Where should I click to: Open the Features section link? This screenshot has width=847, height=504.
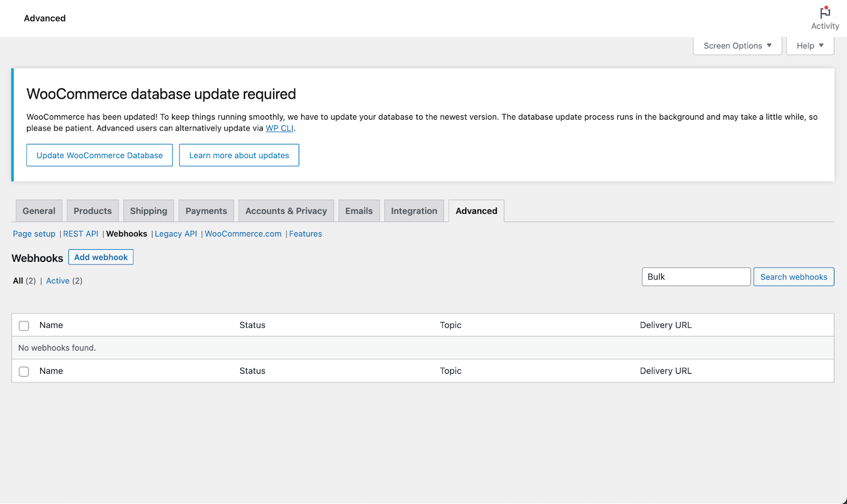[x=305, y=234]
